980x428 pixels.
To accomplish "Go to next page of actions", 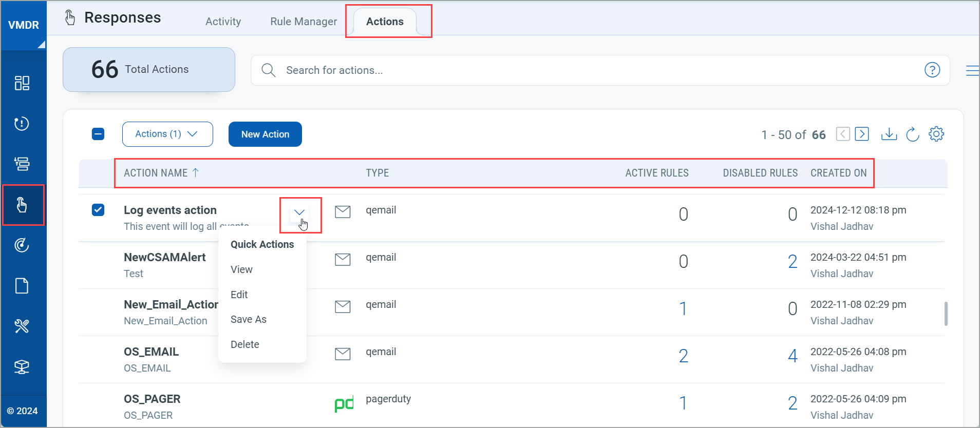I will [x=861, y=134].
